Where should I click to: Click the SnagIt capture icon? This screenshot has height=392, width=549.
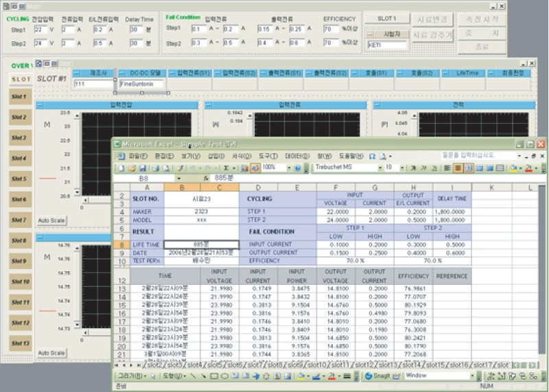click(x=369, y=376)
